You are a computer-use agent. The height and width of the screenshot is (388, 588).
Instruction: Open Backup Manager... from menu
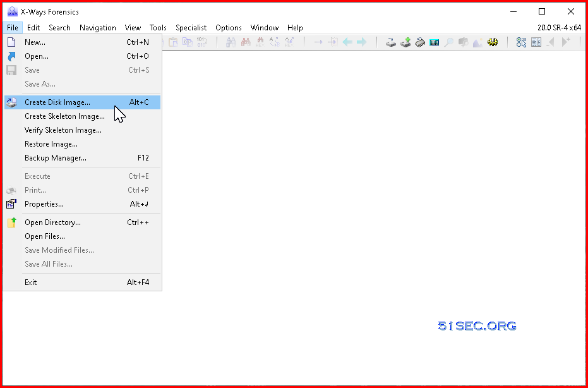tap(83, 158)
